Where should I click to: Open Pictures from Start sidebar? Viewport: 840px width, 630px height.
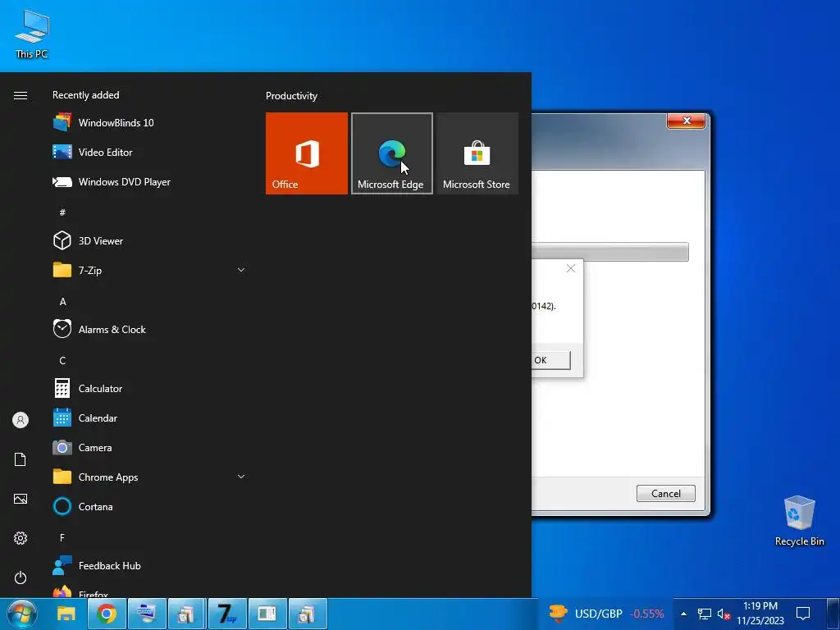pyautogui.click(x=21, y=499)
